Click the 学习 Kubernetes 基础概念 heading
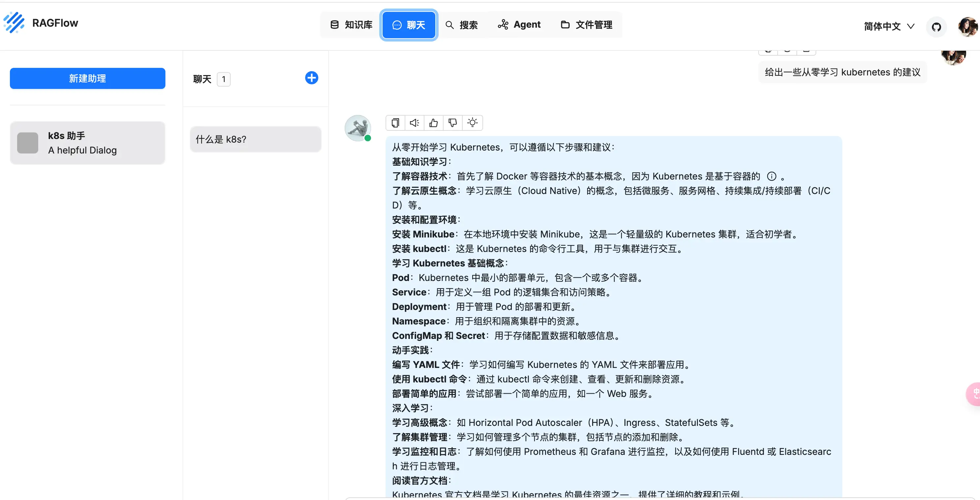This screenshot has height=500, width=980. pos(450,263)
